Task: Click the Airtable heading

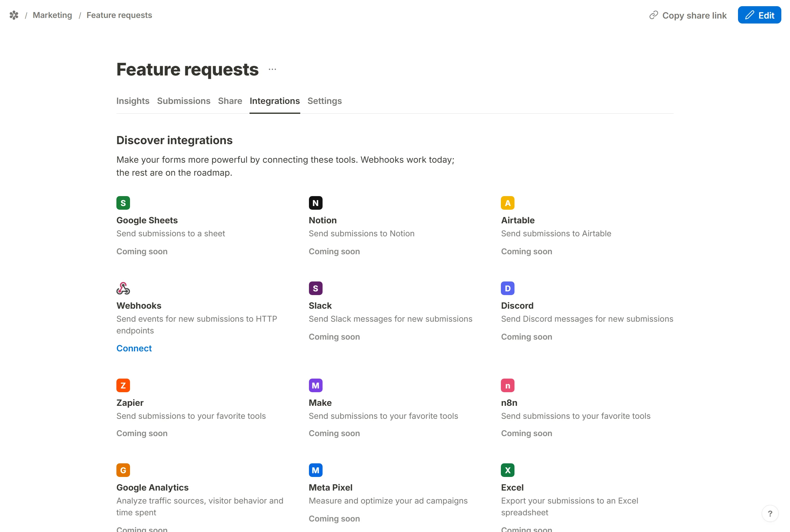Action: (x=518, y=220)
